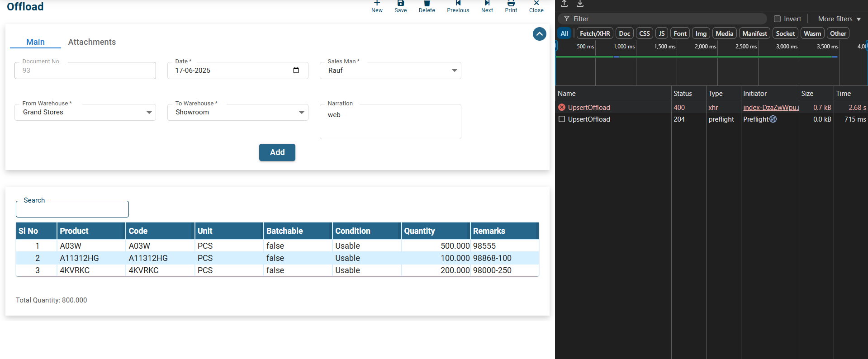Collapse the form panel with chevron button
The image size is (868, 359).
[539, 34]
